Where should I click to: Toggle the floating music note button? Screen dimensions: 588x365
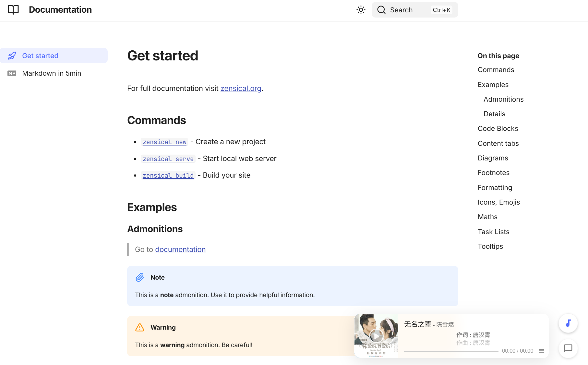tap(568, 323)
